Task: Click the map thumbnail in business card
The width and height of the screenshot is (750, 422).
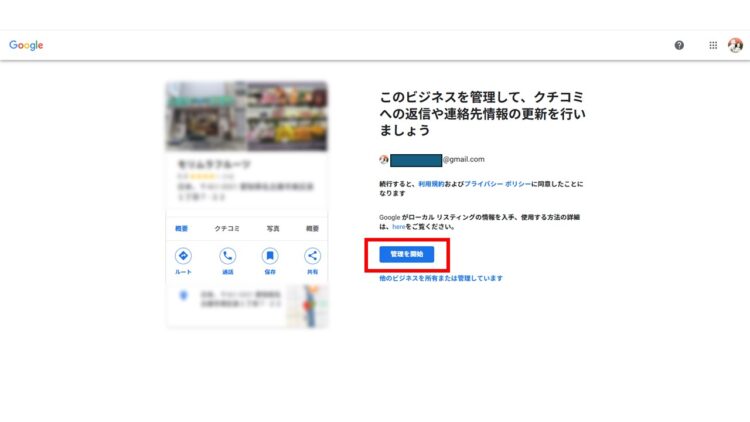Action: click(308, 306)
